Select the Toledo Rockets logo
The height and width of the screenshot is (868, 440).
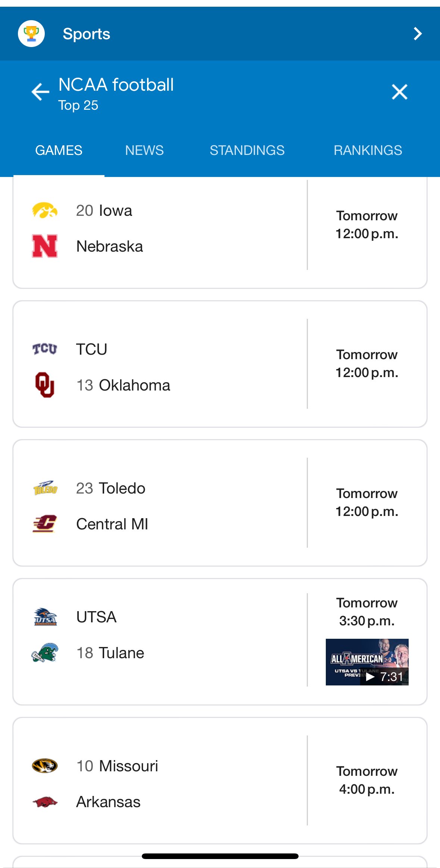coord(45,488)
